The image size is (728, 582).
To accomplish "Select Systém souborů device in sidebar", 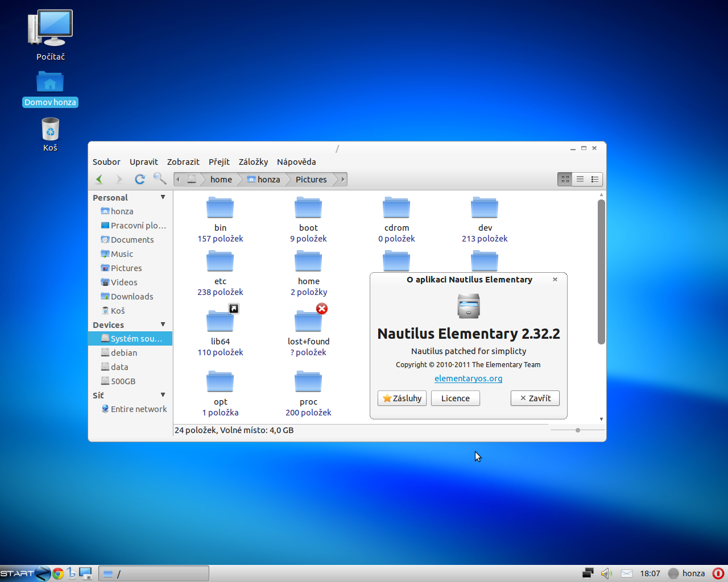I will click(130, 339).
